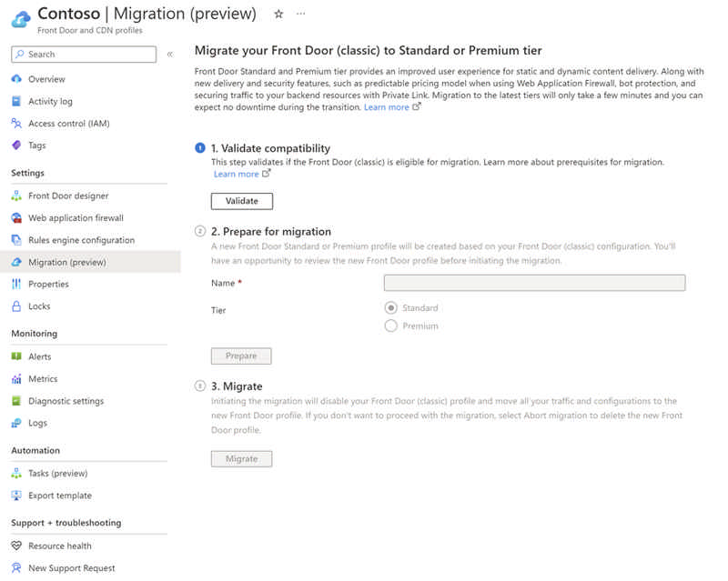Go to Activity log

50,101
